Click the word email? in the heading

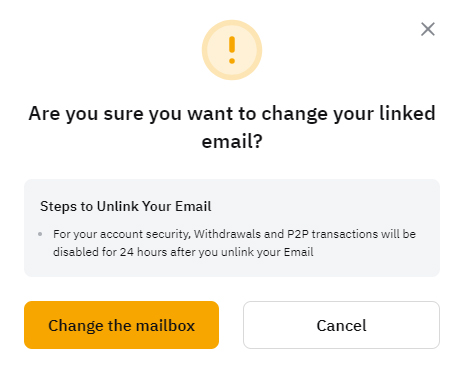(232, 141)
